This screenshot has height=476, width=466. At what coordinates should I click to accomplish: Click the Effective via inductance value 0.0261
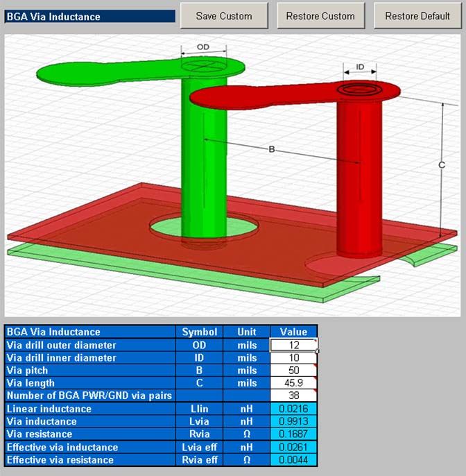point(293,447)
